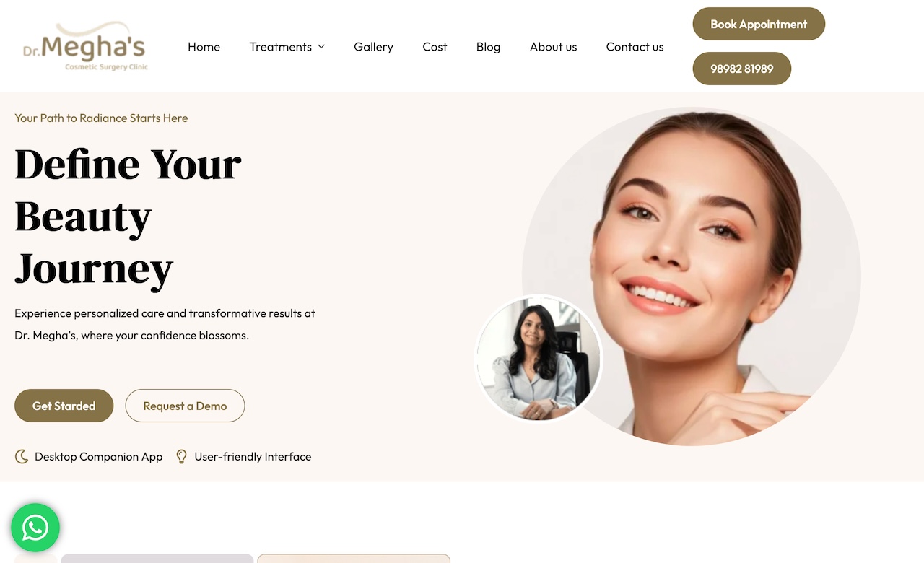This screenshot has height=563, width=924.
Task: Open the Gallery menu item
Action: click(373, 47)
